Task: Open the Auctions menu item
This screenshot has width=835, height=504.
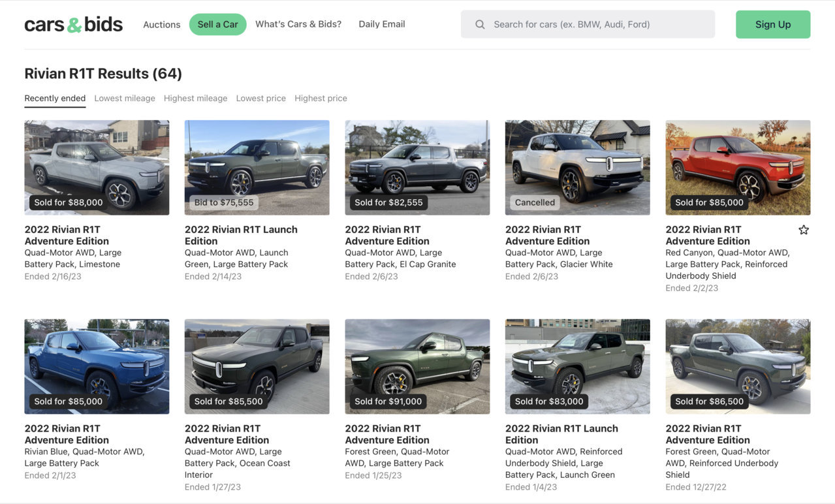Action: (x=162, y=24)
